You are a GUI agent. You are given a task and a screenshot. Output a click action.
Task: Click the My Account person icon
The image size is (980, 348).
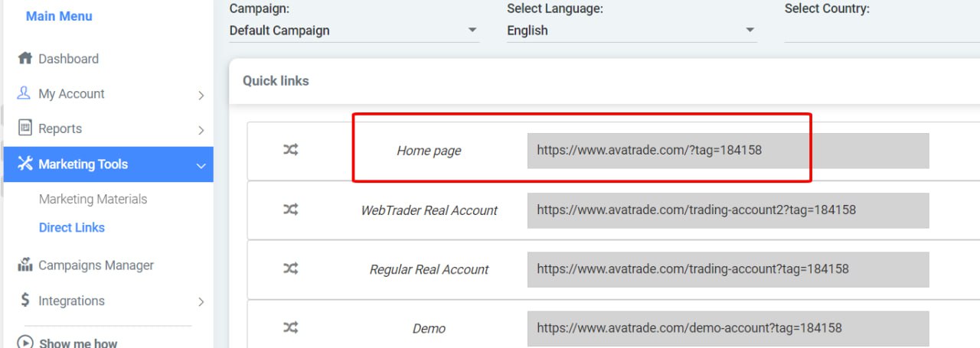pyautogui.click(x=25, y=93)
